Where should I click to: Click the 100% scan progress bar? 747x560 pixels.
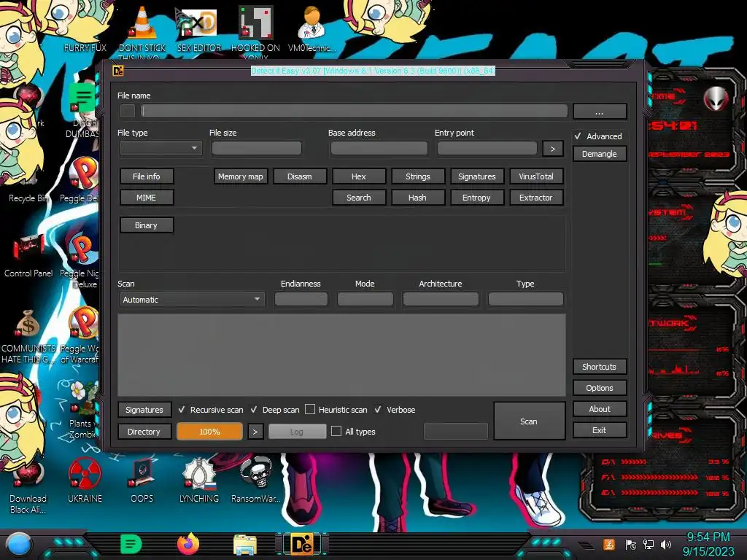coord(209,432)
